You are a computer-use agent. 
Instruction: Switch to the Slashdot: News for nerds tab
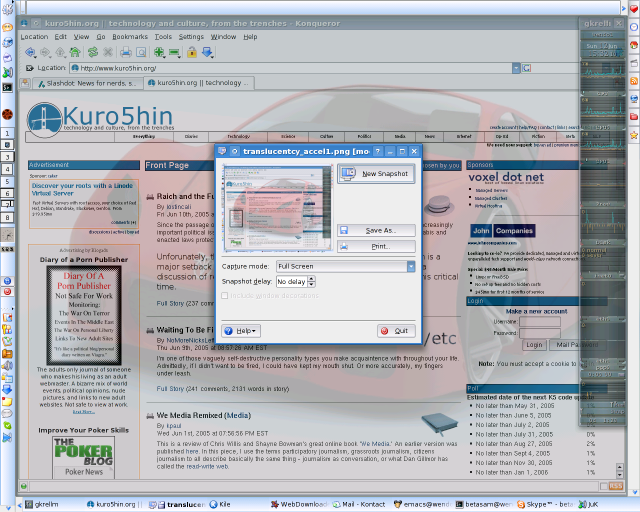[88, 83]
